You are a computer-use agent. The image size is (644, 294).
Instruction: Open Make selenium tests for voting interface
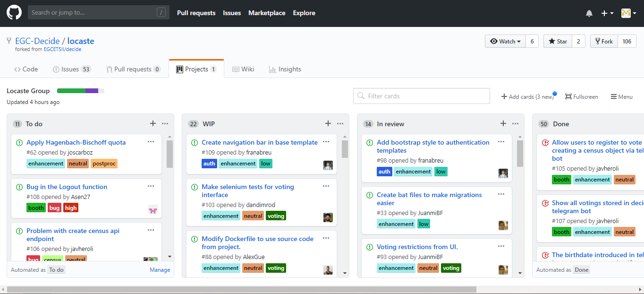[248, 190]
